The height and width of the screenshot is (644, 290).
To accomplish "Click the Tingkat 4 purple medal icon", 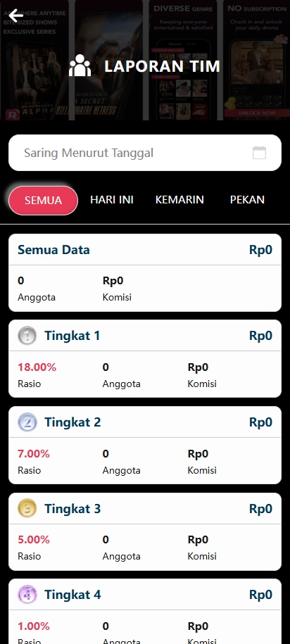I will click(x=27, y=595).
